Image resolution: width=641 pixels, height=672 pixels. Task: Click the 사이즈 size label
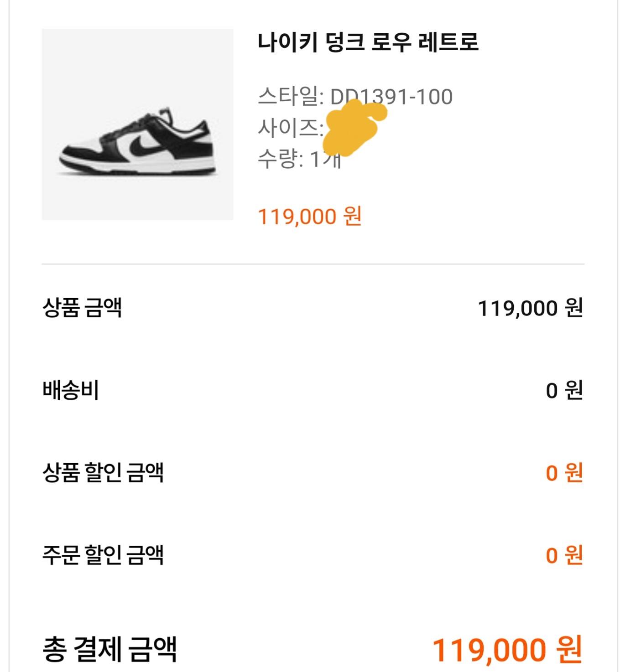click(x=289, y=128)
